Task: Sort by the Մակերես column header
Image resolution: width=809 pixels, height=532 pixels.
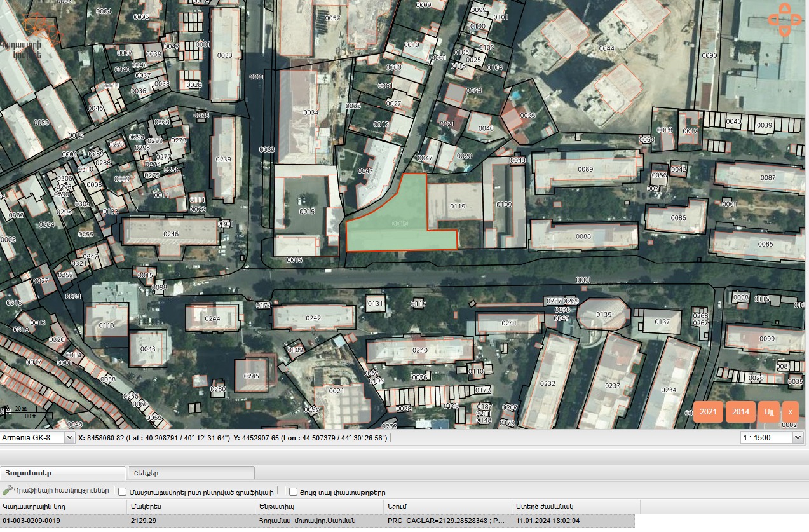Action: point(191,507)
